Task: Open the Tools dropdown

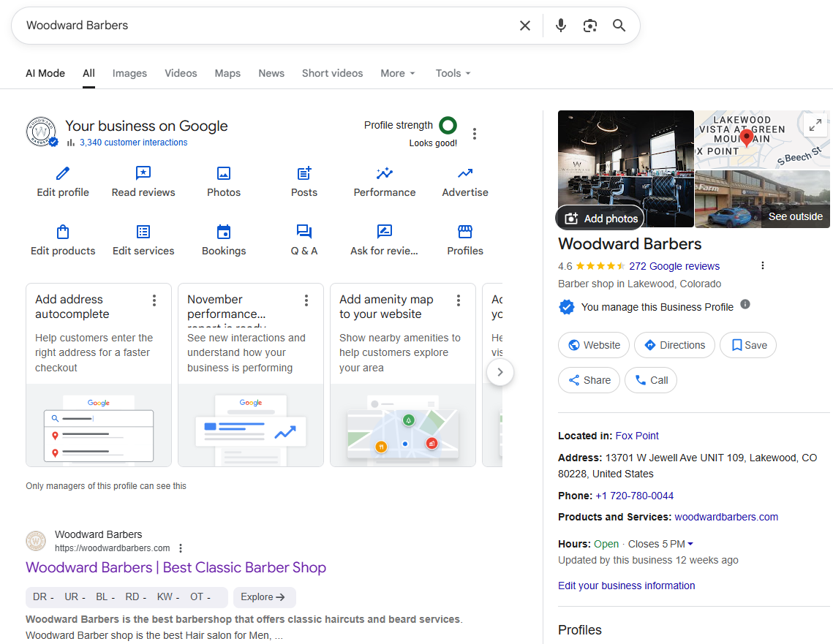Action: coord(453,73)
